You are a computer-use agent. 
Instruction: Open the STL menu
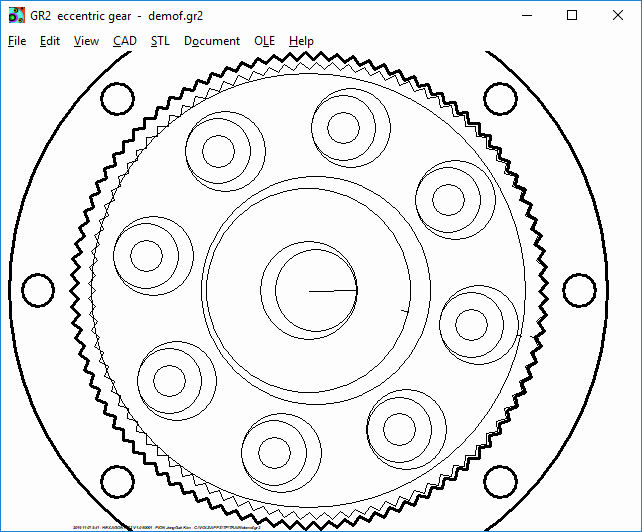(x=160, y=41)
